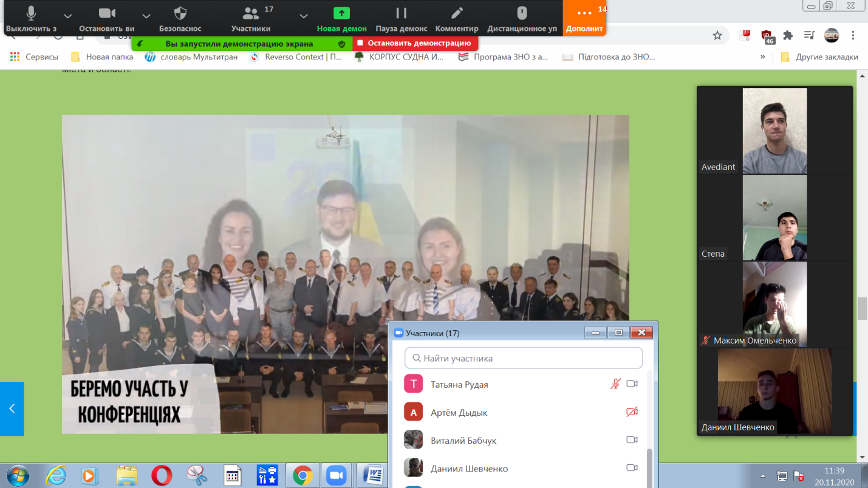
Task: Toggle the camera icon for Татьяна Рудая
Action: (632, 384)
